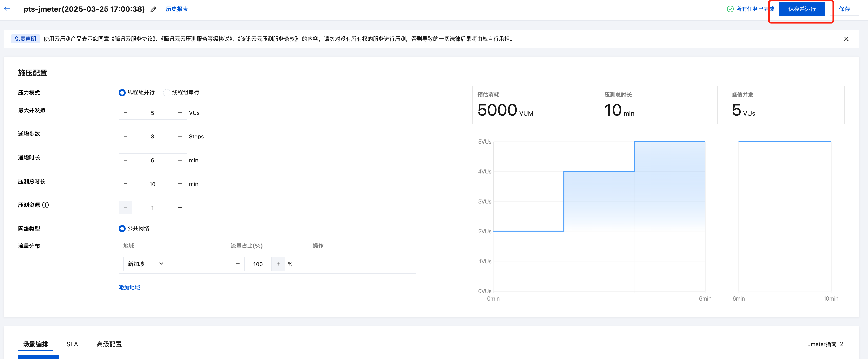Viewport: 868px width, 359px height.
Task: Click 添加地域 link
Action: point(129,287)
